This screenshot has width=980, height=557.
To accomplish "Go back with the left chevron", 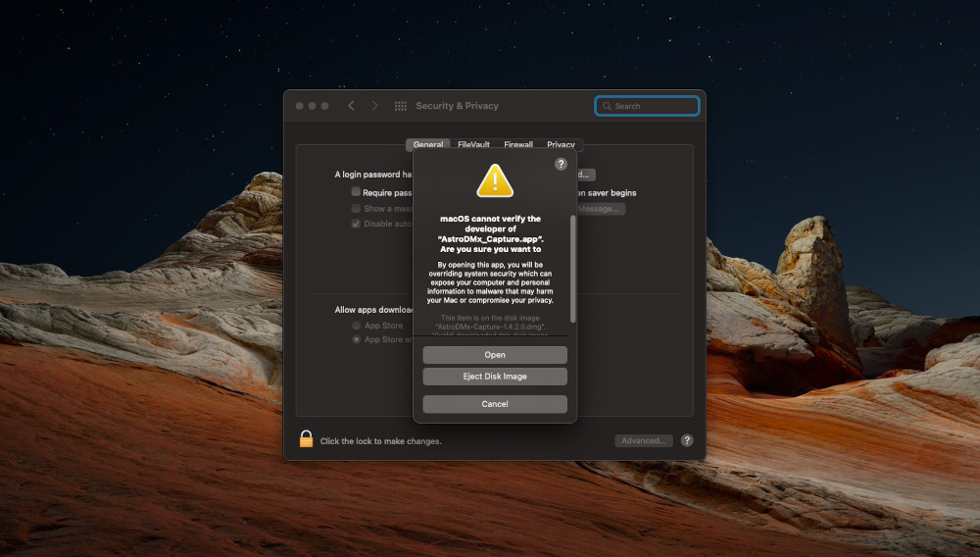I will point(351,106).
